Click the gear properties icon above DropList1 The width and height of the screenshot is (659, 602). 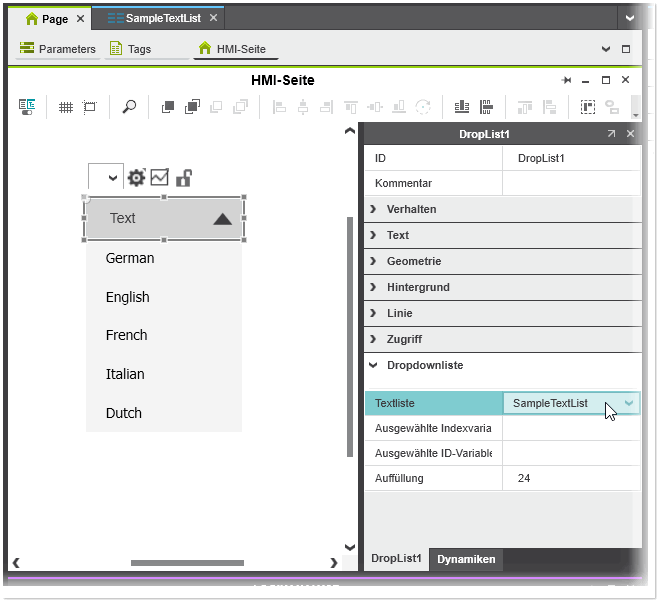137,178
